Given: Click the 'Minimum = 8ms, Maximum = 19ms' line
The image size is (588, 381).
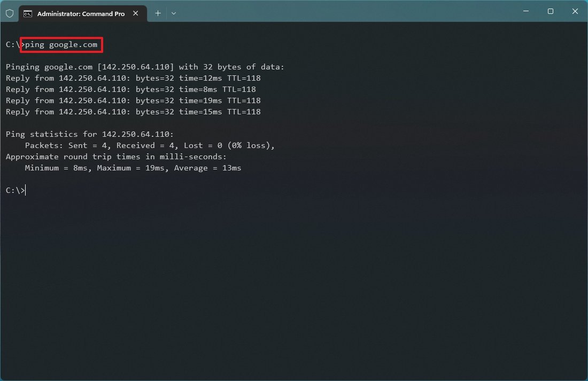Looking at the screenshot, I should click(133, 168).
